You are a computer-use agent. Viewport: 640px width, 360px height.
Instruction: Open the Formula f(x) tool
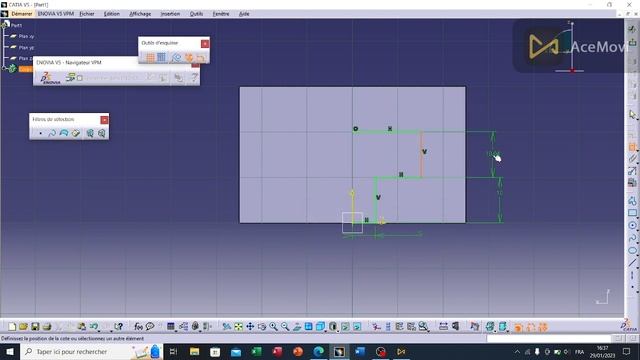coord(138,327)
